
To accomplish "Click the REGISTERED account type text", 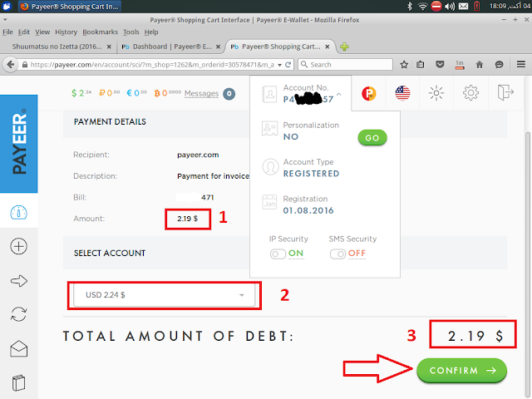I will tap(311, 174).
